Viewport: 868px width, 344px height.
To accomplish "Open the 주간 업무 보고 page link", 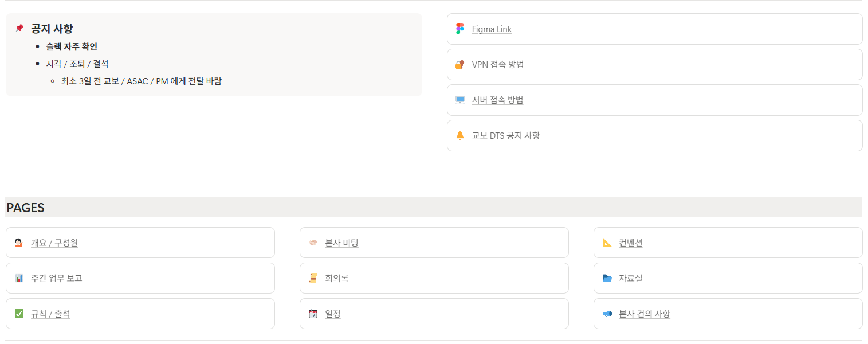I will click(x=57, y=279).
